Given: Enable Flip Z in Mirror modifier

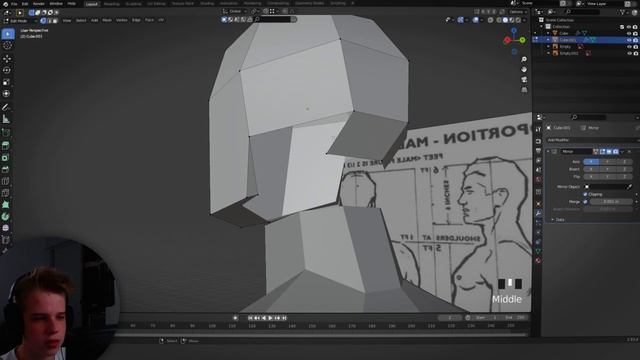Looking at the screenshot, I should (624, 177).
